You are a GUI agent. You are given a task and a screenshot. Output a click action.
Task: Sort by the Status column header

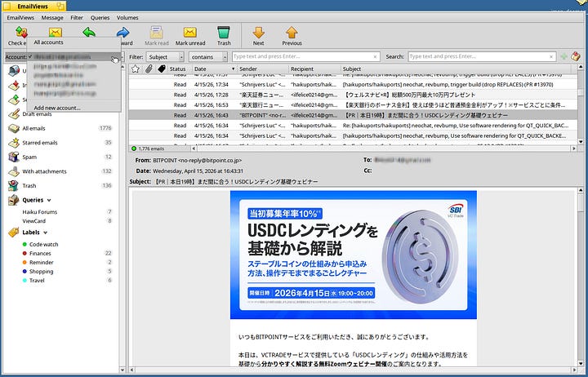[178, 69]
